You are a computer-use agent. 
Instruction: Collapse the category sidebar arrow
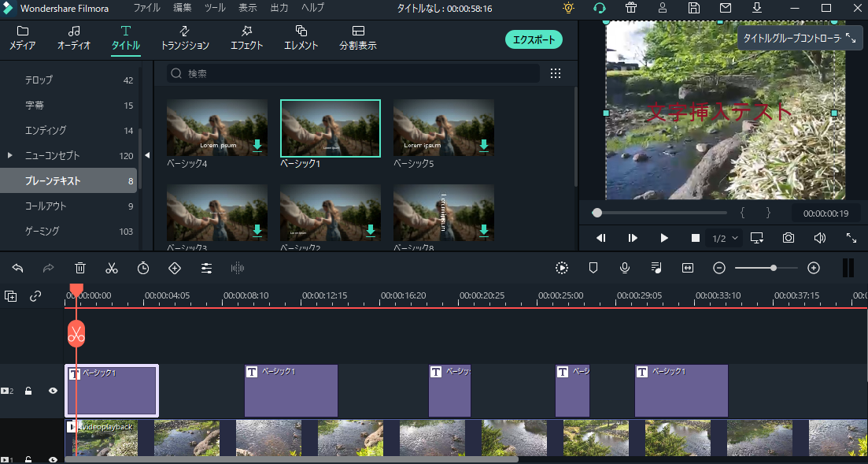click(146, 156)
